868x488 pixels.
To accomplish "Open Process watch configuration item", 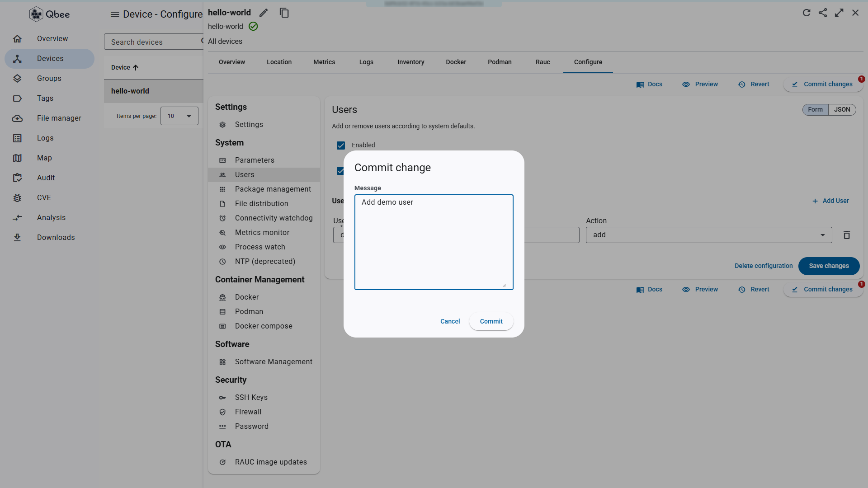I will [x=264, y=247].
